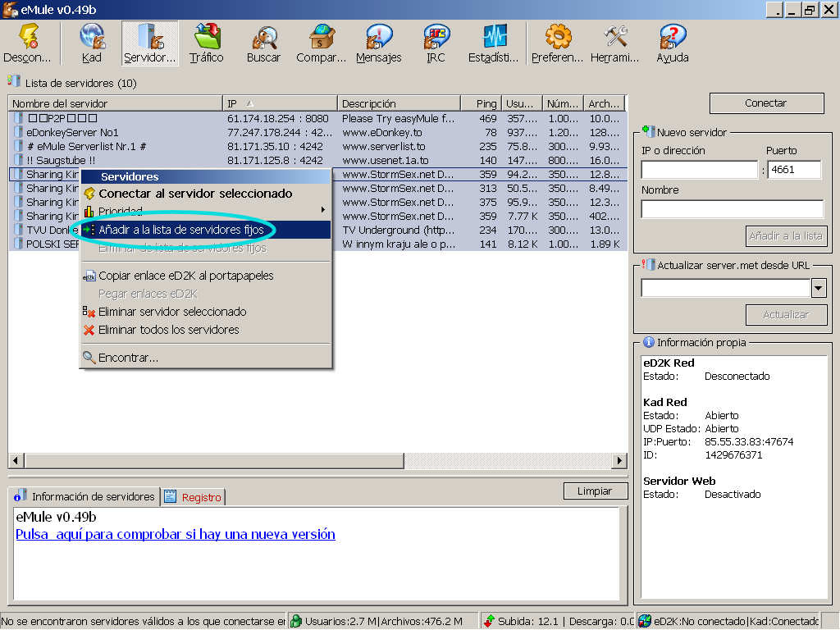
Task: Click the new version check link
Action: [x=176, y=534]
